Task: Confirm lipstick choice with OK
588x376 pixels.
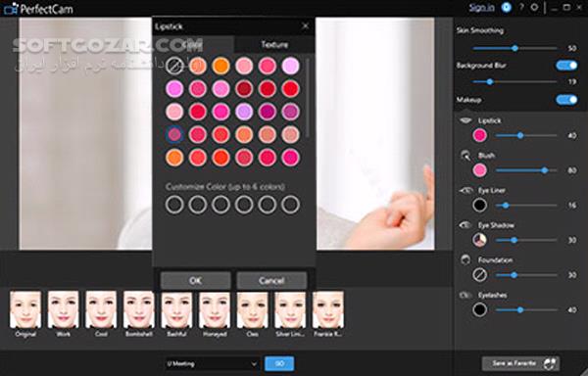Action: [x=195, y=280]
